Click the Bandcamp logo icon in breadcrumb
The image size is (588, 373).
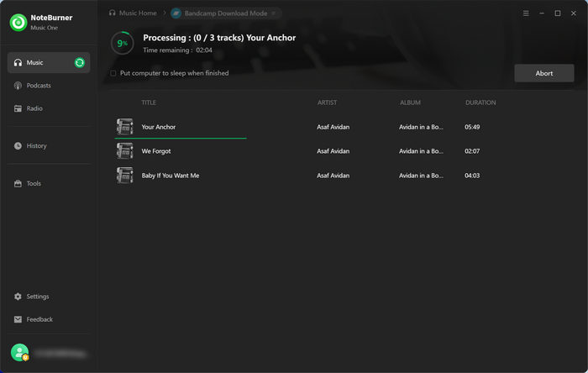[176, 13]
